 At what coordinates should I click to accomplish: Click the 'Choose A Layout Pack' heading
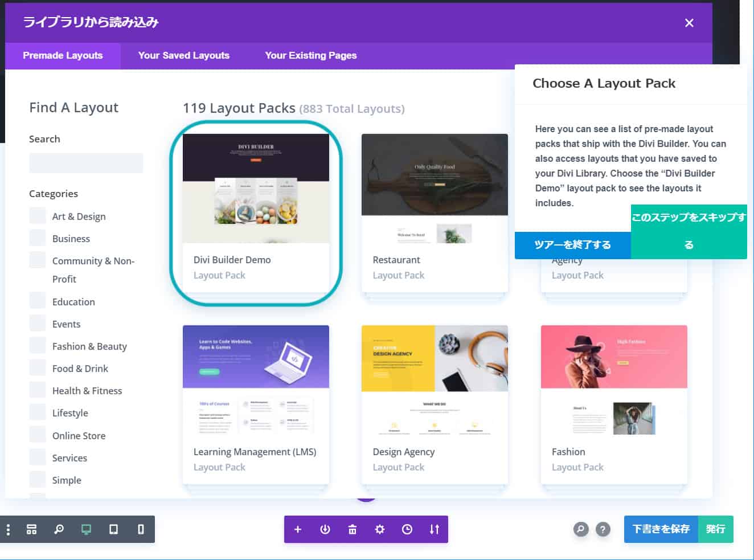(x=604, y=83)
